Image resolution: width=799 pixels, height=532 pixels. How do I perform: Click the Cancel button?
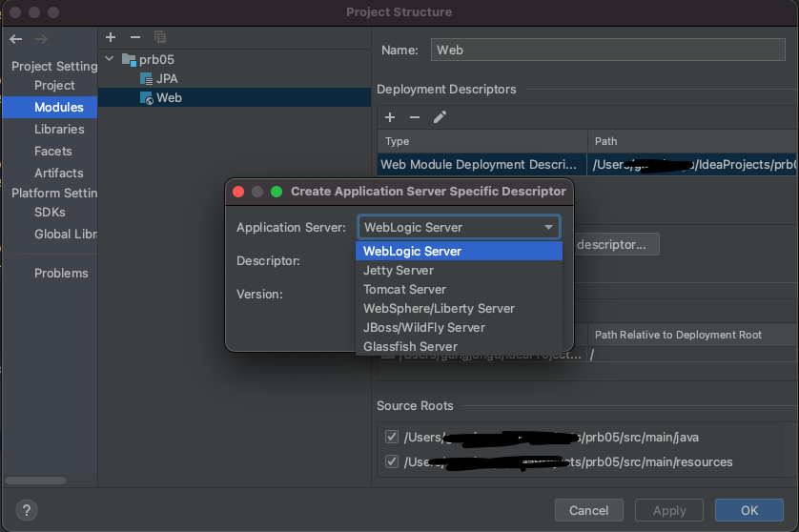588,510
